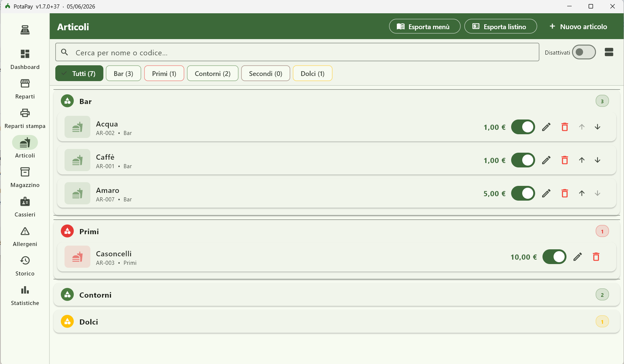
Task: Open the Dashboard section
Action: tap(25, 59)
